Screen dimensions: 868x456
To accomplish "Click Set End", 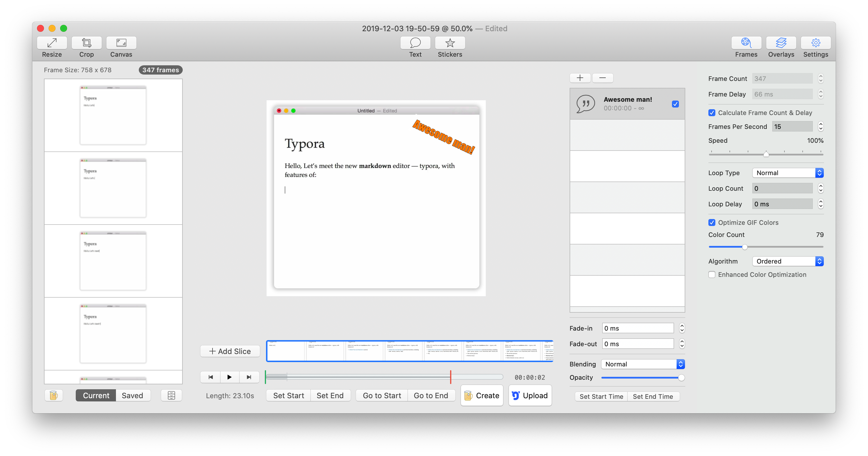I will [x=330, y=395].
